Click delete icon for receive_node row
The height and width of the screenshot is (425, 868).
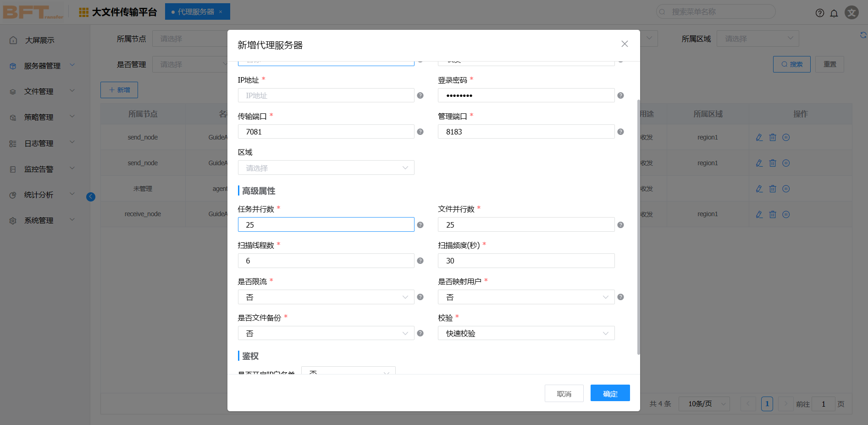pyautogui.click(x=773, y=214)
